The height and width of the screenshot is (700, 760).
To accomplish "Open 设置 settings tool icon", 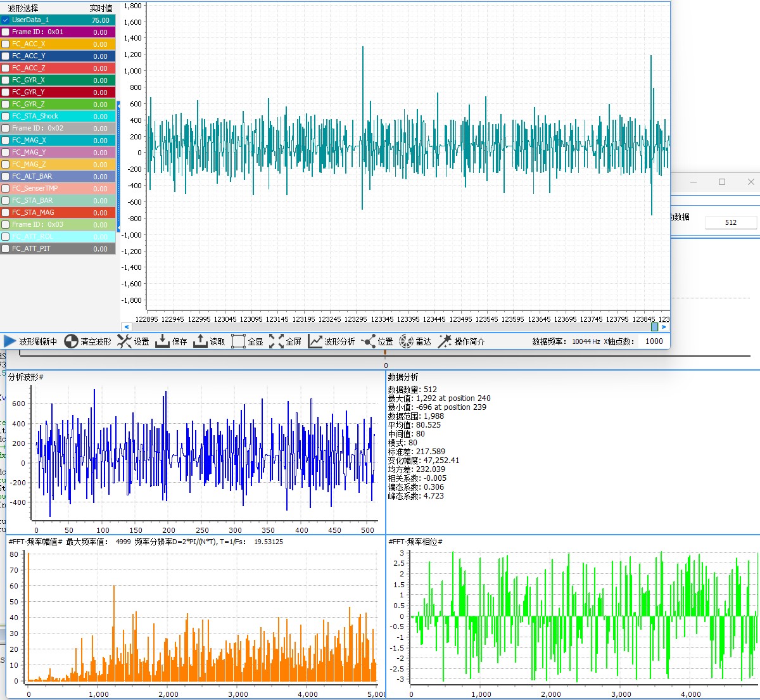I will 124,341.
